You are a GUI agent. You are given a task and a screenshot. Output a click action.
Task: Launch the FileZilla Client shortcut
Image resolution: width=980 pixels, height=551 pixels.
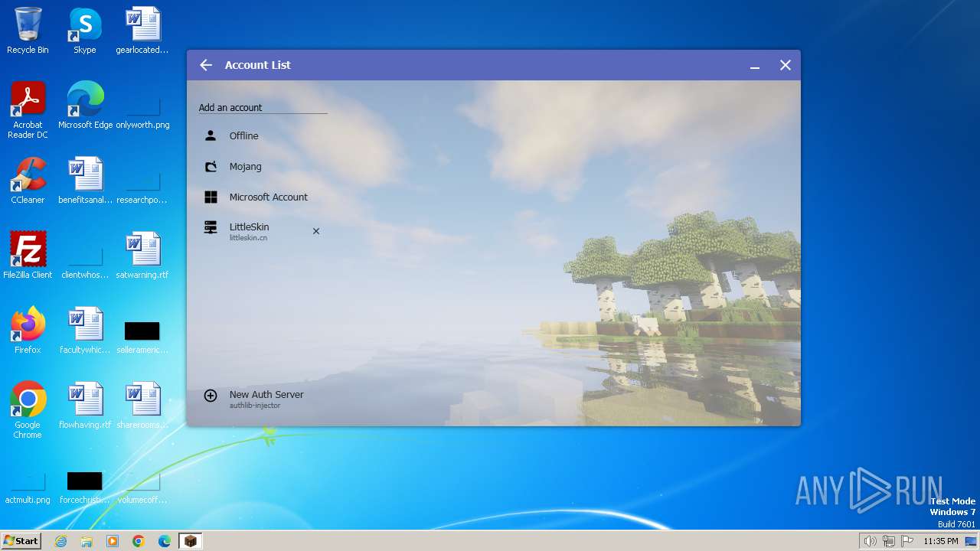tap(28, 256)
